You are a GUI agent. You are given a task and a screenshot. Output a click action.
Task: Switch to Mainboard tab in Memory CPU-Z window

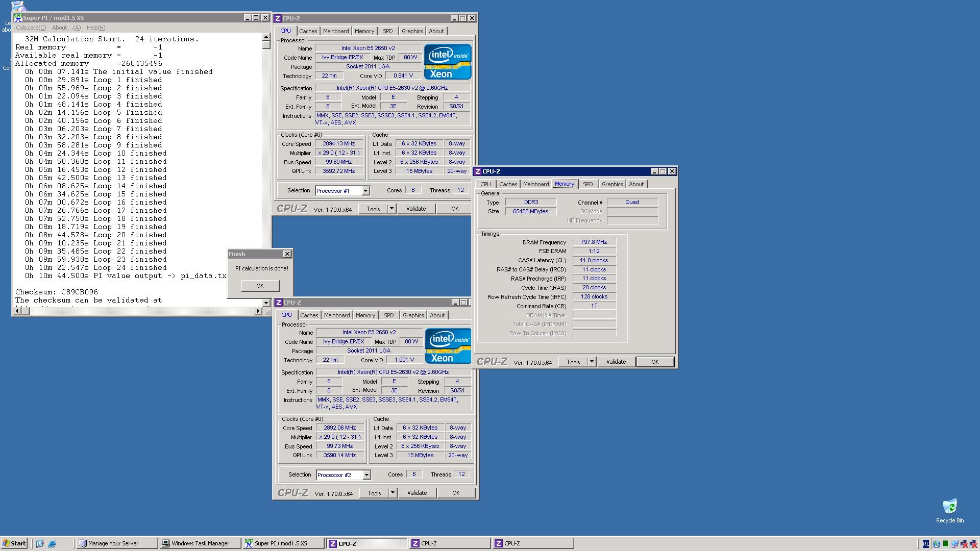click(x=536, y=184)
